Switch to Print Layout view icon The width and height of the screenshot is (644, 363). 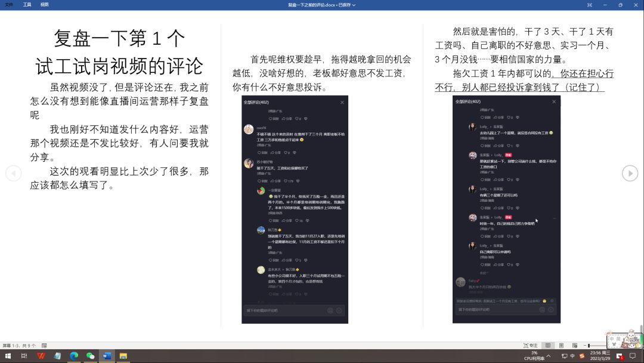tap(561, 346)
